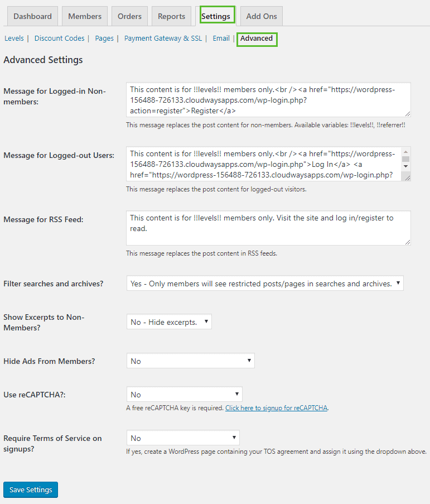The image size is (430, 504).
Task: Switch to the Members tab
Action: pos(85,16)
